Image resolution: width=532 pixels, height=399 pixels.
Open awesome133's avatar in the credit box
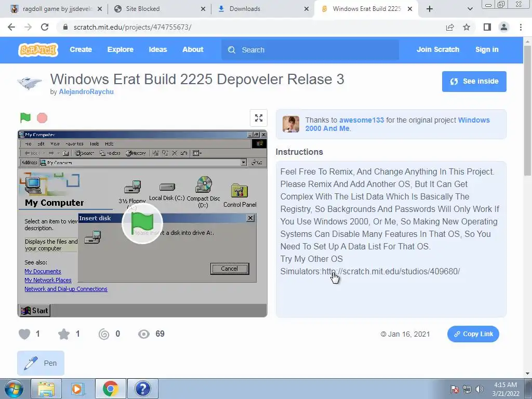[291, 124]
